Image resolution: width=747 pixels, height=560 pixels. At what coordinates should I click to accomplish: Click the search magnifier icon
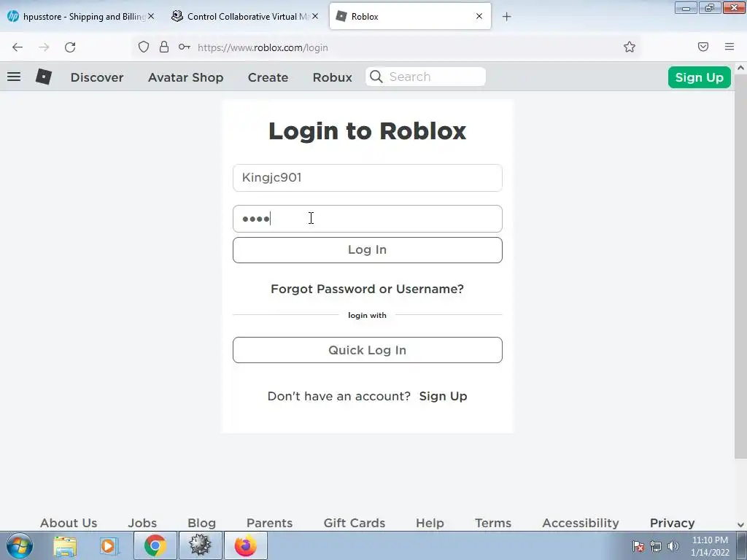click(376, 77)
